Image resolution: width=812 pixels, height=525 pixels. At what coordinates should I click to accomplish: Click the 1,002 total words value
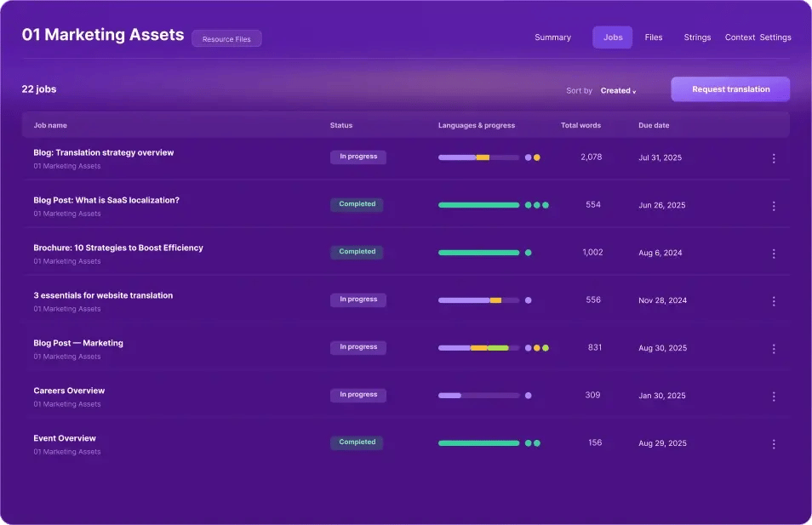click(592, 252)
